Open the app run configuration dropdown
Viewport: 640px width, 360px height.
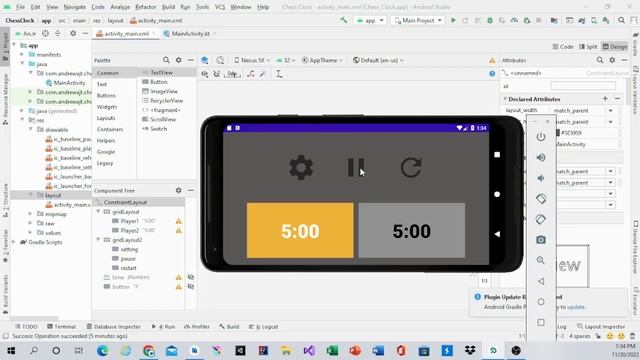click(x=370, y=20)
